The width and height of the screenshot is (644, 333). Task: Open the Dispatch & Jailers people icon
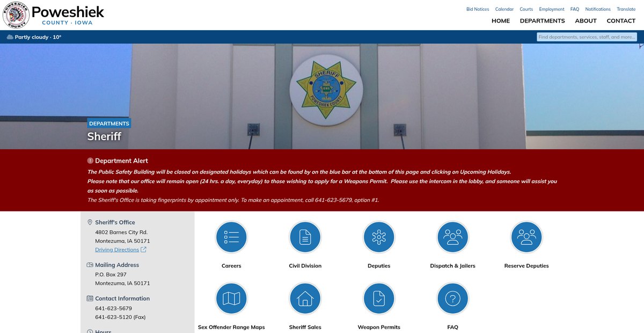[453, 237]
